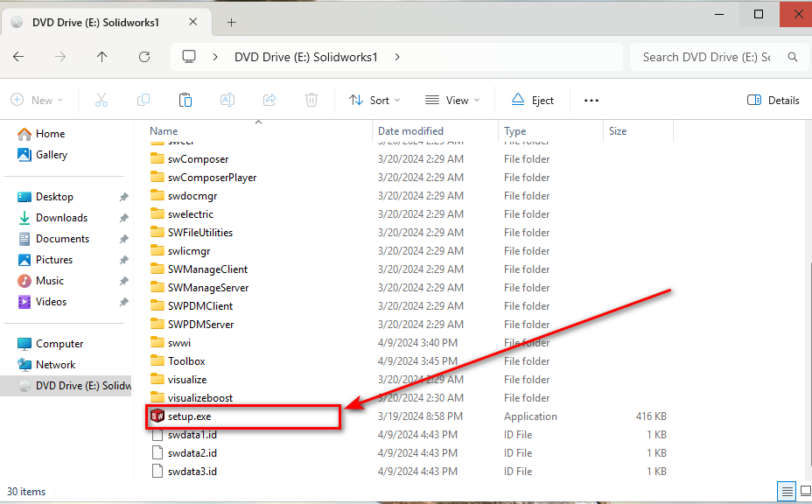812x504 pixels.
Task: Expand chevron after DVD Drive (E:) Solidworks1
Action: 397,57
